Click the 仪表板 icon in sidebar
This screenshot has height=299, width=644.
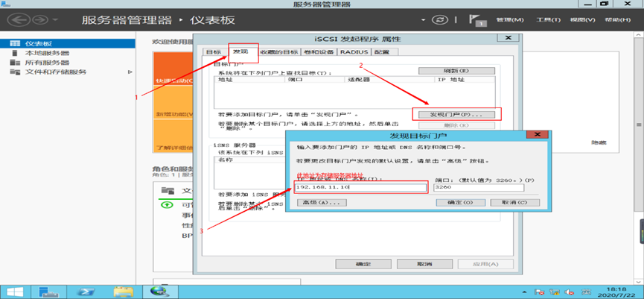click(x=15, y=43)
